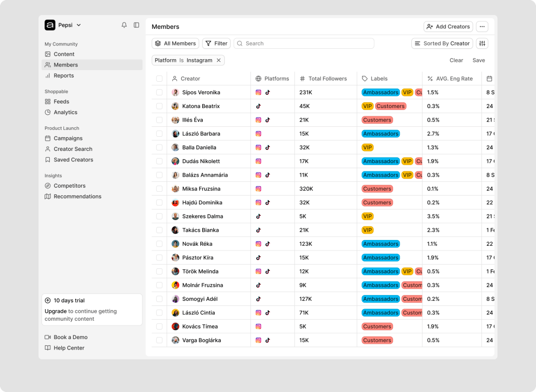Open Creator Search from the sidebar
Screen dimensions: 536x392
tap(73, 149)
